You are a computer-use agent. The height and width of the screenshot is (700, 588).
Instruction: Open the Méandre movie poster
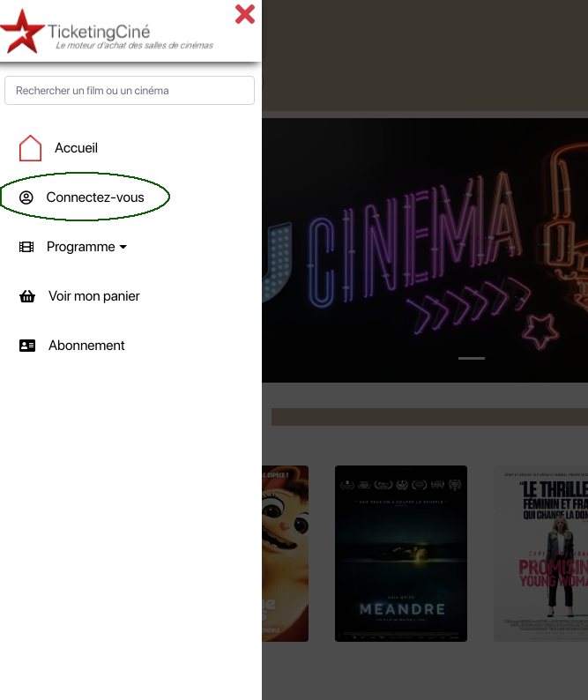(401, 554)
